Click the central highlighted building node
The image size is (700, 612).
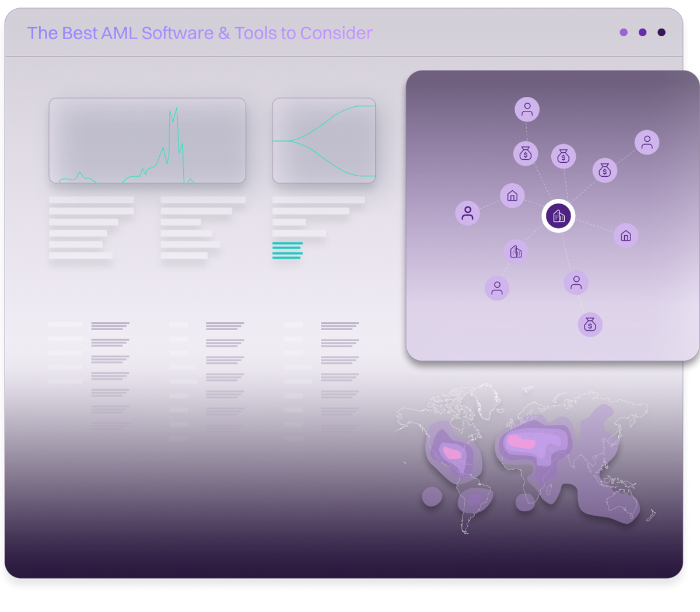559,216
